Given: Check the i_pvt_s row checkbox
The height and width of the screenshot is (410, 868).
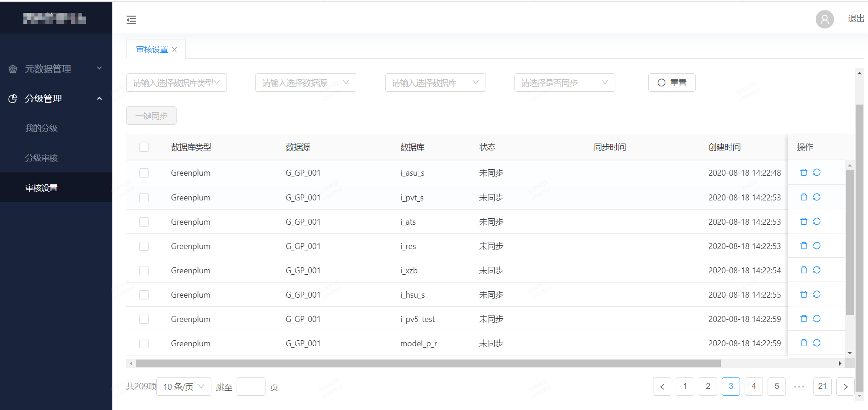Looking at the screenshot, I should 144,198.
